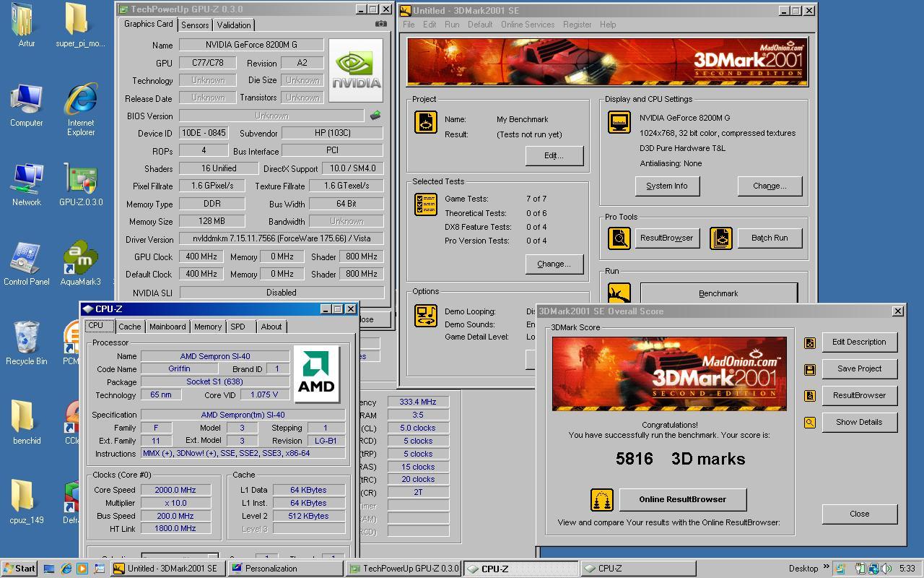Click the icon next to score dialog ResultBrowser
This screenshot has width=924, height=578.
coord(810,396)
